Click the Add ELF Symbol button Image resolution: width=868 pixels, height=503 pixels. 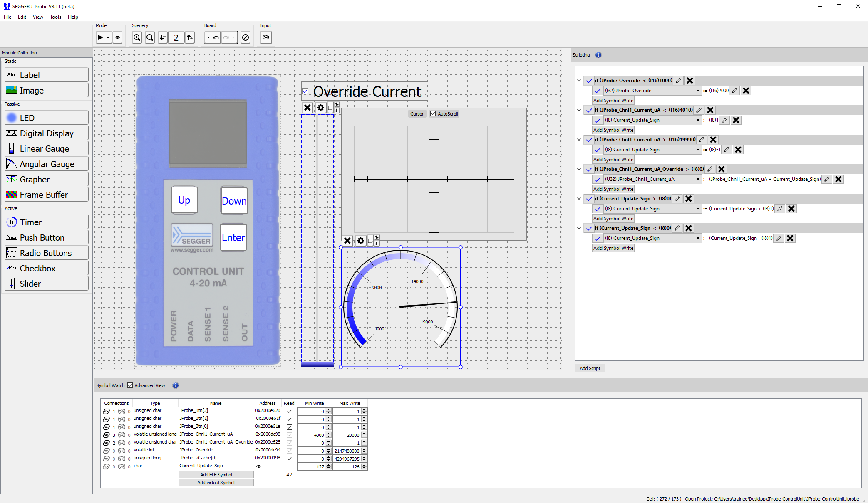pos(216,475)
